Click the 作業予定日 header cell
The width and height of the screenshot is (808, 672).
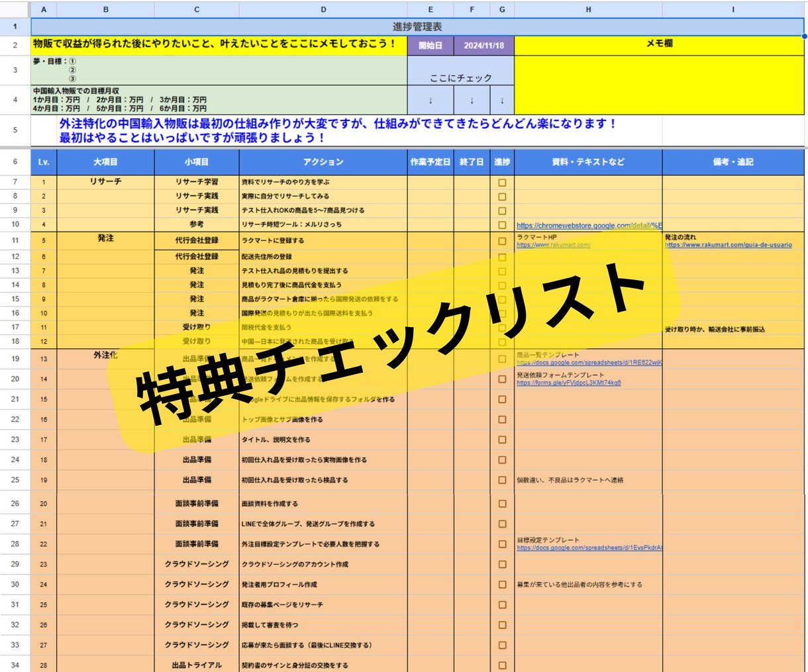coord(430,162)
